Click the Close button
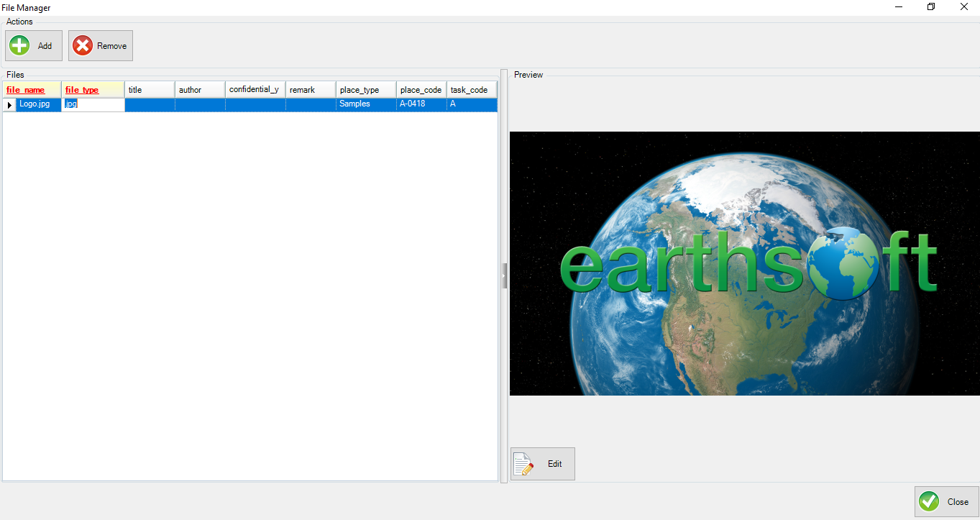 946,501
